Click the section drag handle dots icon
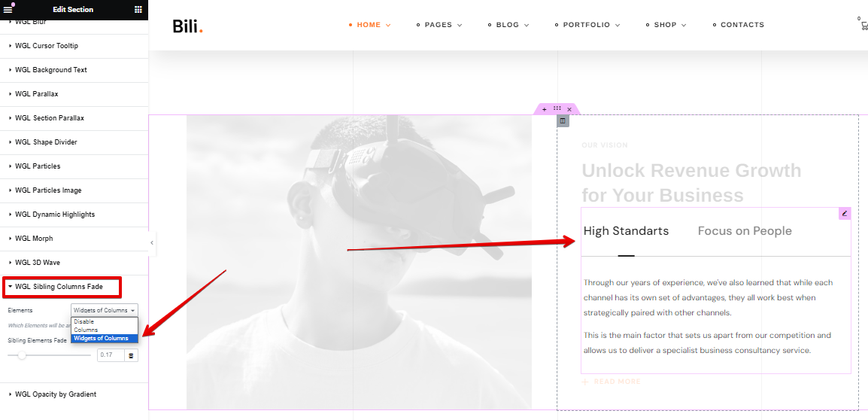Viewport: 868px width, 420px height. (x=557, y=109)
